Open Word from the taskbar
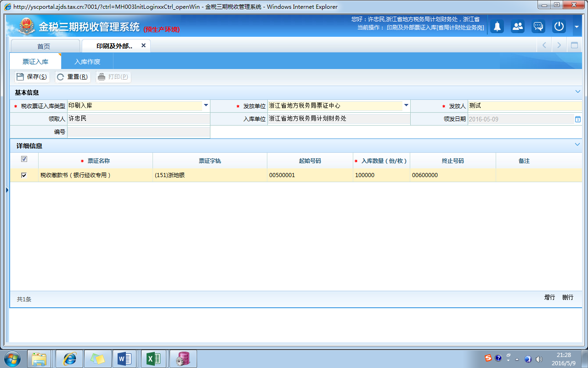 [x=125, y=359]
